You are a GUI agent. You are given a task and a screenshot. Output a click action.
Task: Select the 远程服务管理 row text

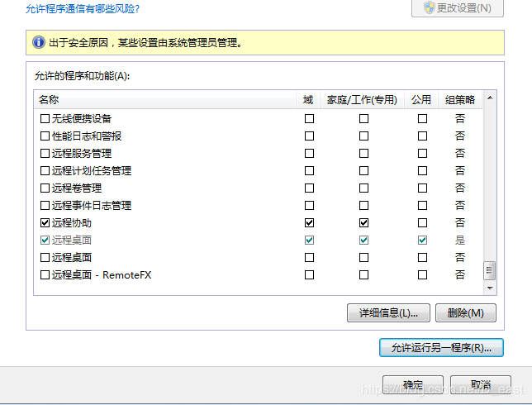coord(82,153)
